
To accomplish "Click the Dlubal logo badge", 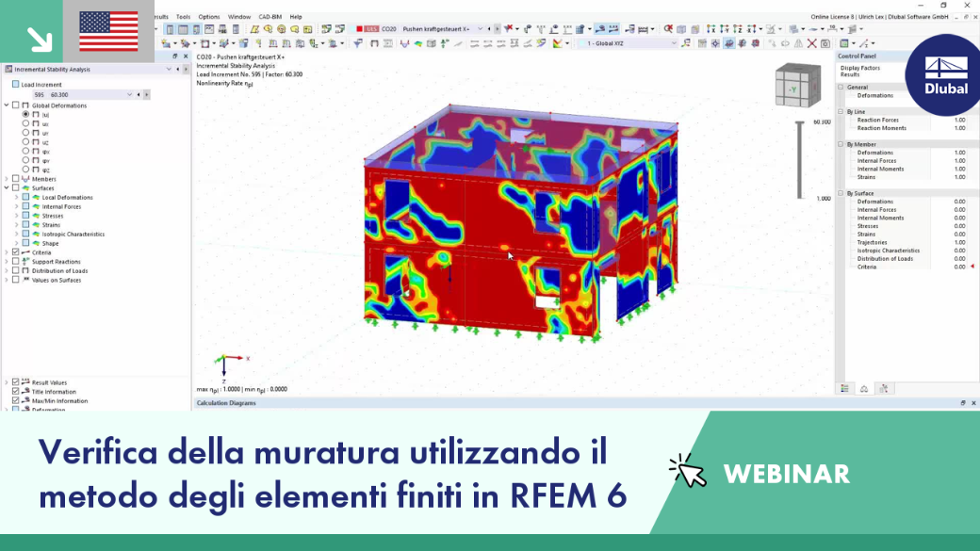I will (x=942, y=75).
